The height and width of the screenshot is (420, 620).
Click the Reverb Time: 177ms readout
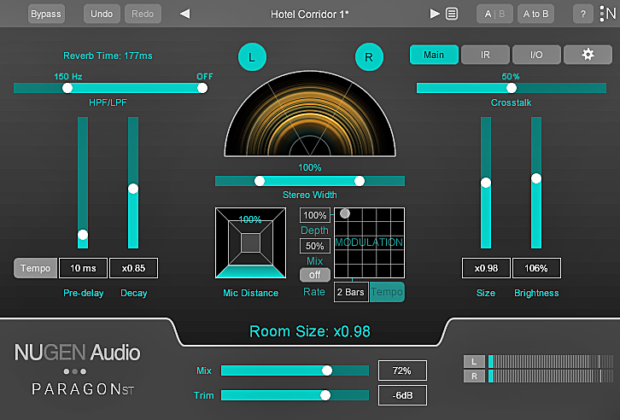pos(108,56)
